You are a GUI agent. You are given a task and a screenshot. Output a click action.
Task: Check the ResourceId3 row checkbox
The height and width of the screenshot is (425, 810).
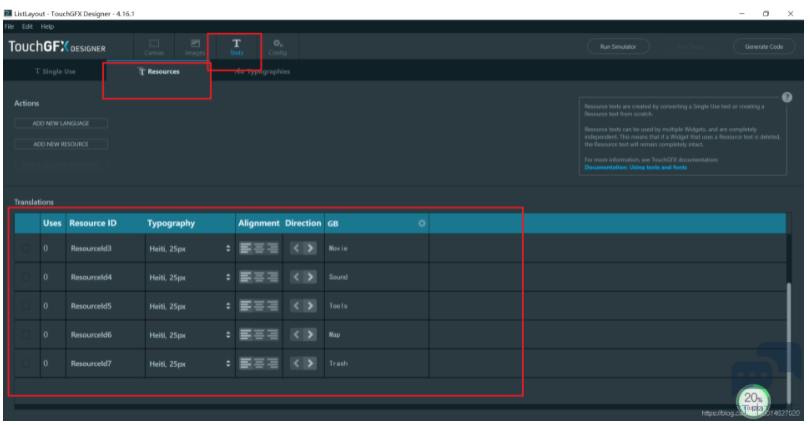[26, 248]
